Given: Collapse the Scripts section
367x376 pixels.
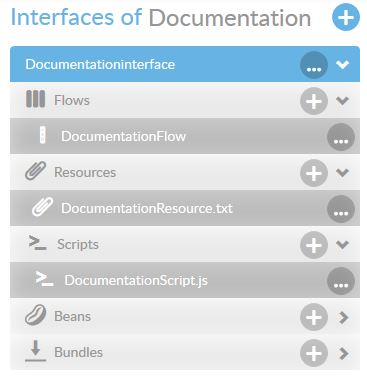Looking at the screenshot, I should (x=342, y=244).
